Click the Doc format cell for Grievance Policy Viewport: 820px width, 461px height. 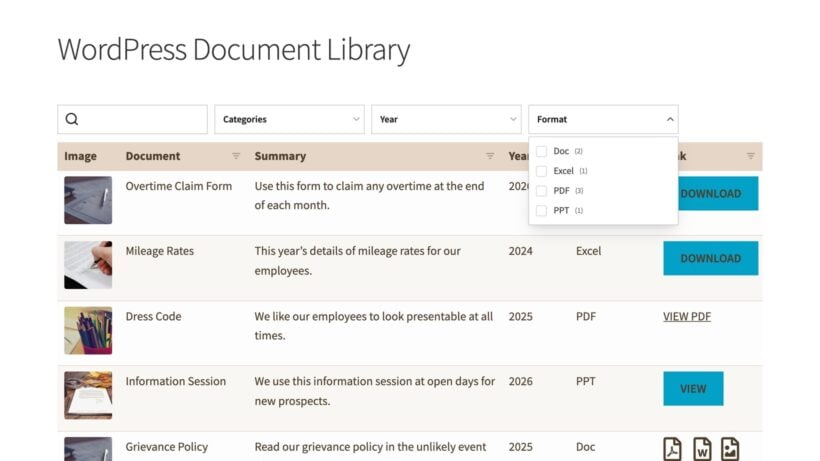pyautogui.click(x=585, y=447)
